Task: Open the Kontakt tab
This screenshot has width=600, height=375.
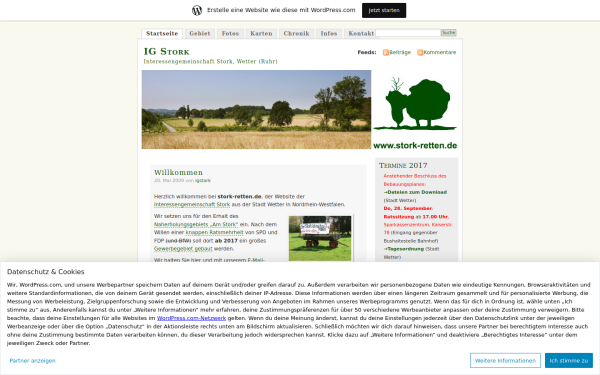Action: pyautogui.click(x=361, y=34)
